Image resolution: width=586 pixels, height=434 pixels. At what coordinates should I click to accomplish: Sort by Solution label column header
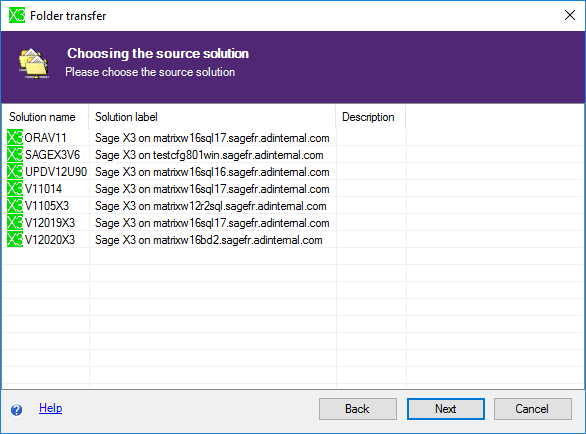pyautogui.click(x=212, y=117)
